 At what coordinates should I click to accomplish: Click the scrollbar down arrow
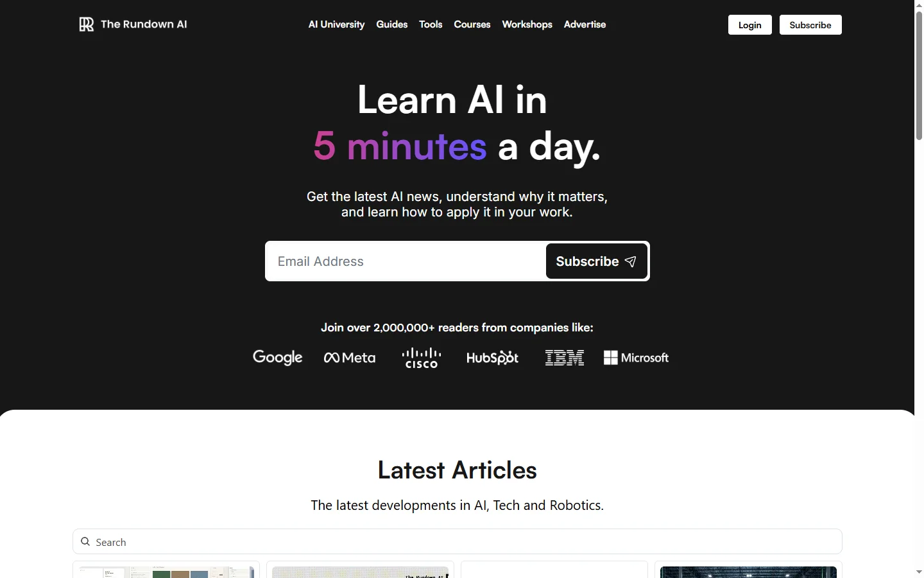pos(919,572)
